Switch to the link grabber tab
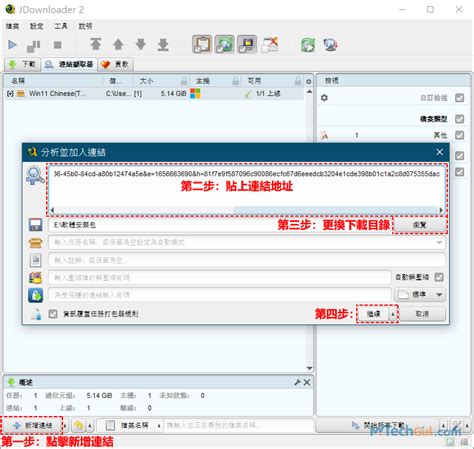Viewport: 474px width, 449px height. [x=69, y=64]
